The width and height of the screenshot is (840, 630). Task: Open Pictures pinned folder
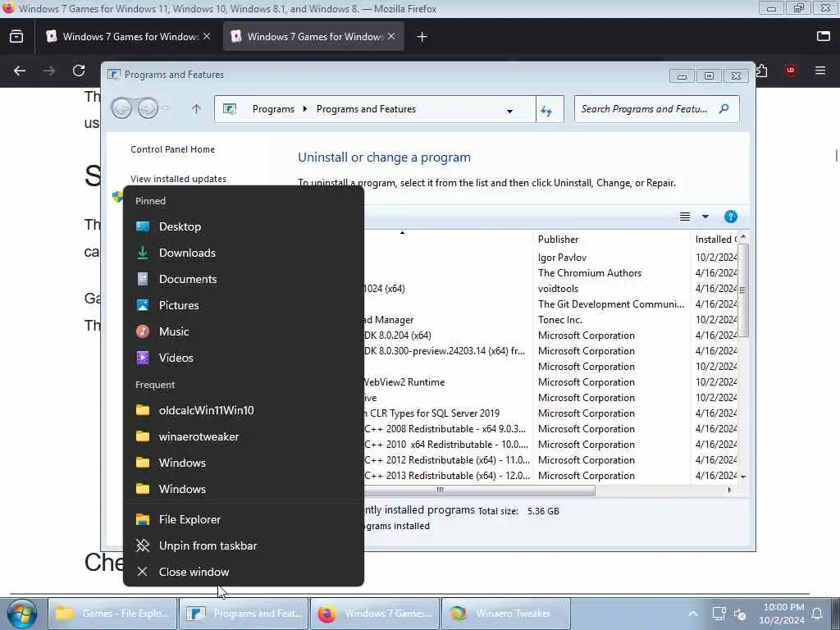point(243,305)
